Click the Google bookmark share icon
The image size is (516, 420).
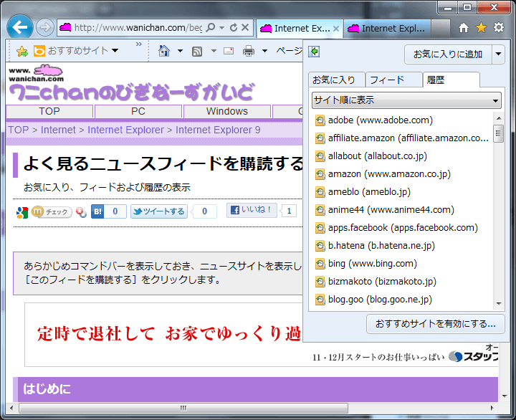click(x=21, y=212)
